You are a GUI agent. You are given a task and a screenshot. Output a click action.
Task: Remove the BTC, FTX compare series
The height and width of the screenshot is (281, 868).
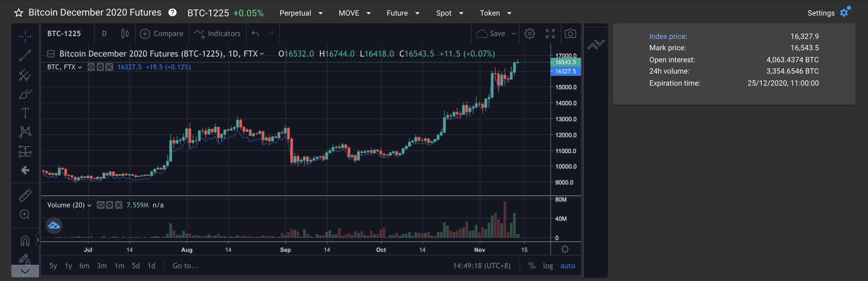click(110, 67)
